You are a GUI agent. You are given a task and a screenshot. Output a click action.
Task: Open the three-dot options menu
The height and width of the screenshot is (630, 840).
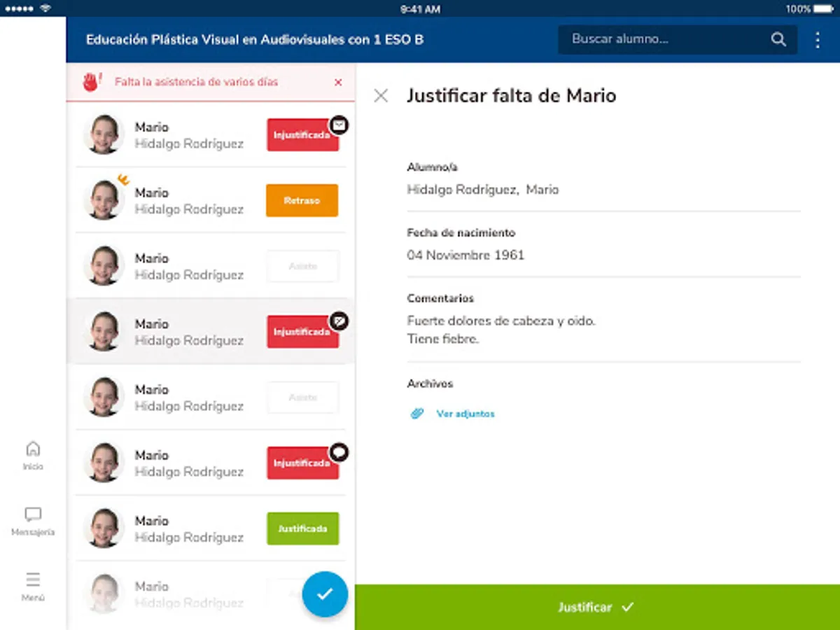(x=818, y=39)
